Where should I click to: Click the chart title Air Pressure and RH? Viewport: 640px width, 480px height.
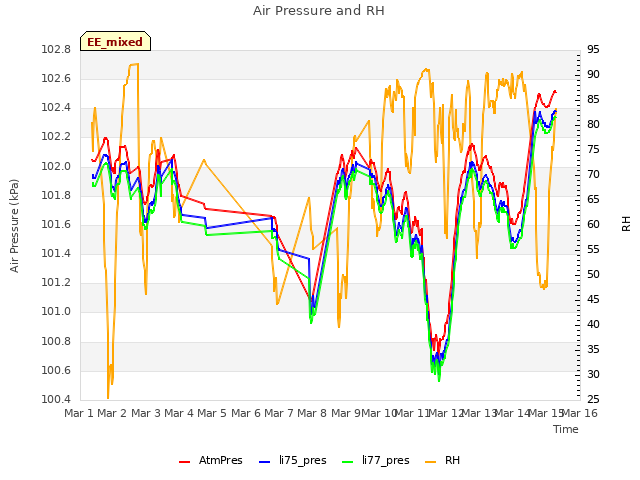coord(319,11)
